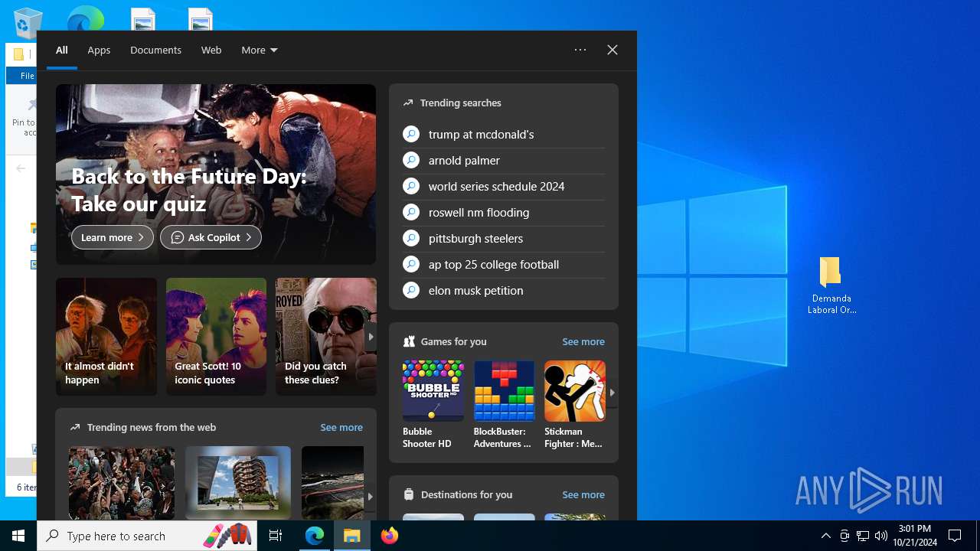The image size is (980, 551).
Task: Click the Learn more button
Action: 113,237
